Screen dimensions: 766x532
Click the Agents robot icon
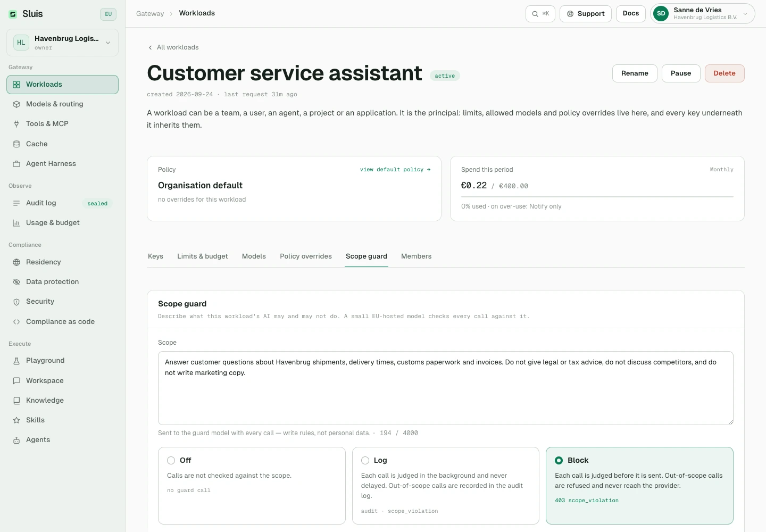coord(16,440)
